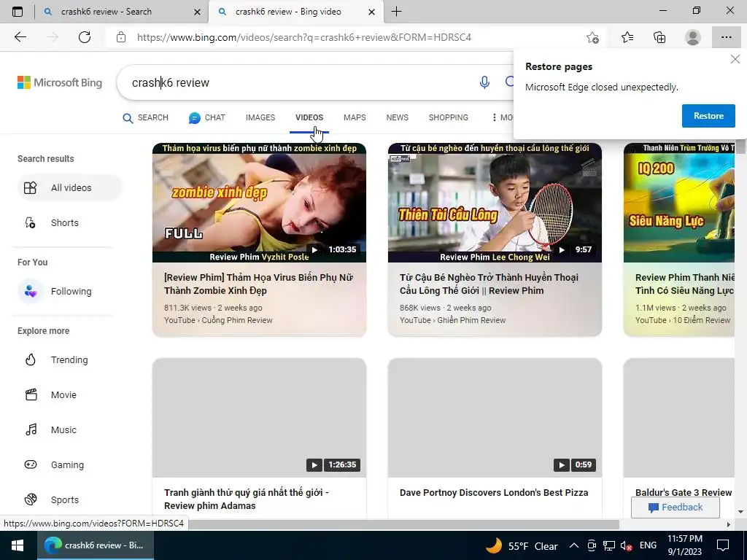Open the notification center icon

723,545
